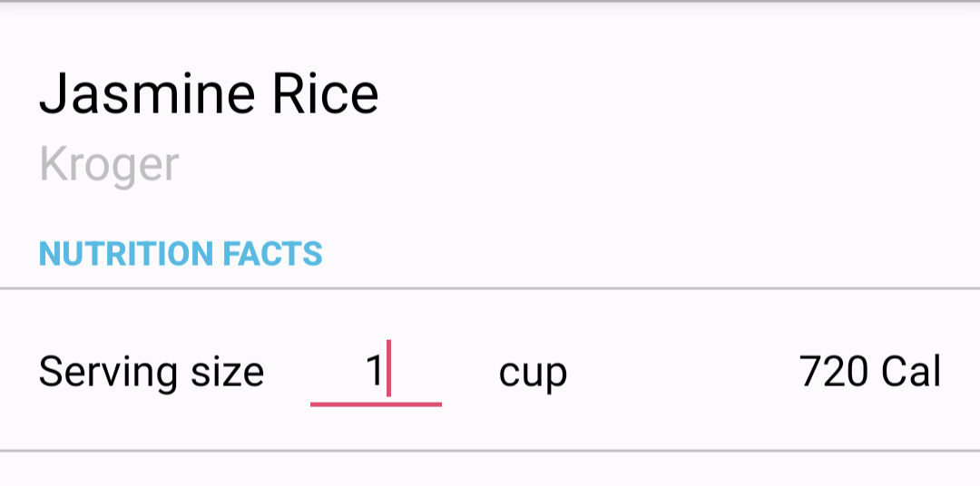Open the NUTRITION FACTS section header
This screenshot has width=980, height=486.
click(x=181, y=254)
